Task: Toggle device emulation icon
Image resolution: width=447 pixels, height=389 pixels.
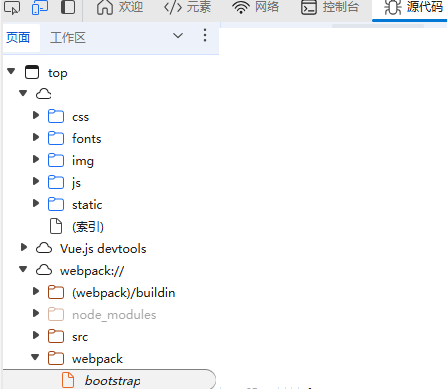Action: coord(40,7)
